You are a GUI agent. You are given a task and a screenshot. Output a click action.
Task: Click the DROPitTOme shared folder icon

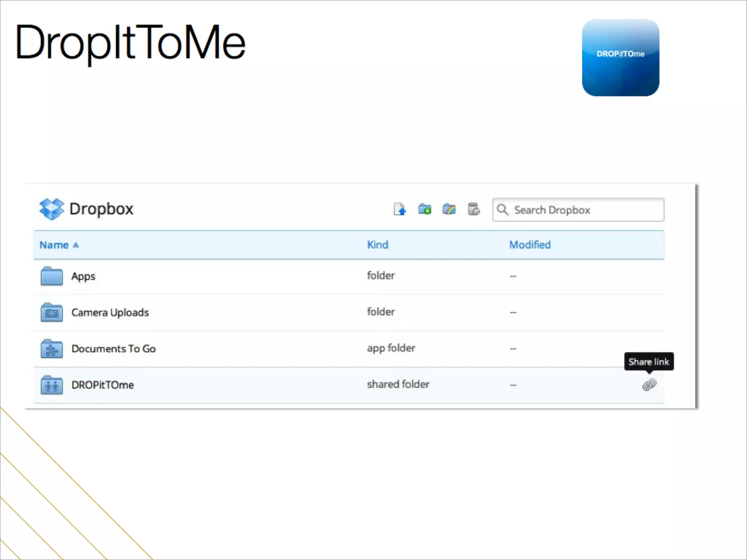coord(51,385)
